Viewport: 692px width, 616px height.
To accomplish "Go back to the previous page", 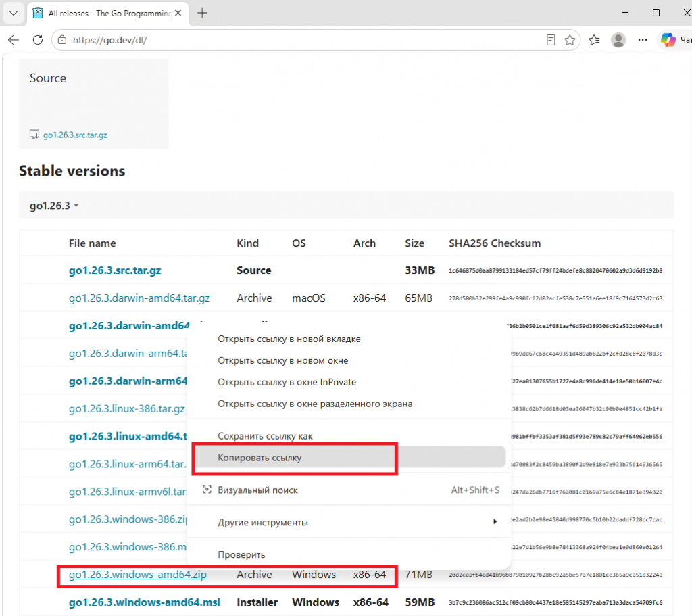I will (14, 40).
